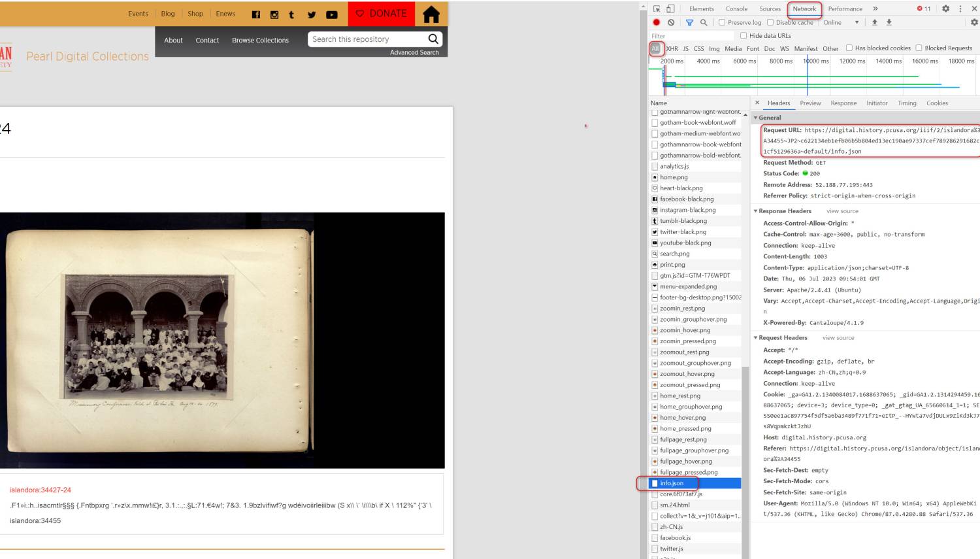Switch to the Console tab
The width and height of the screenshot is (980, 559).
(736, 8)
